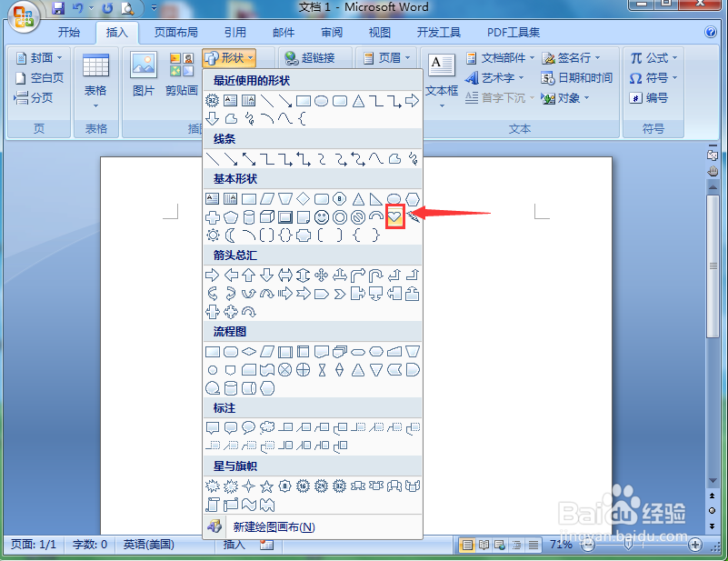Select the right arrow in the arrows section
Viewport: 728px width, 561px height.
click(x=212, y=275)
